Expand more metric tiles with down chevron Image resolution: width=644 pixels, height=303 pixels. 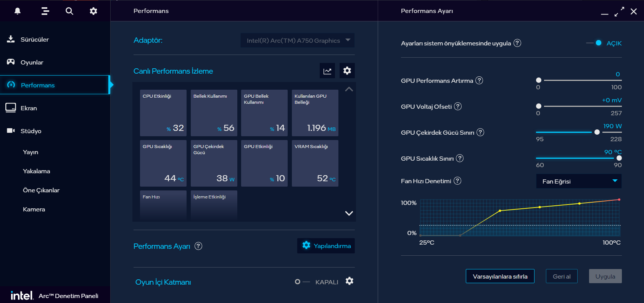pyautogui.click(x=349, y=213)
